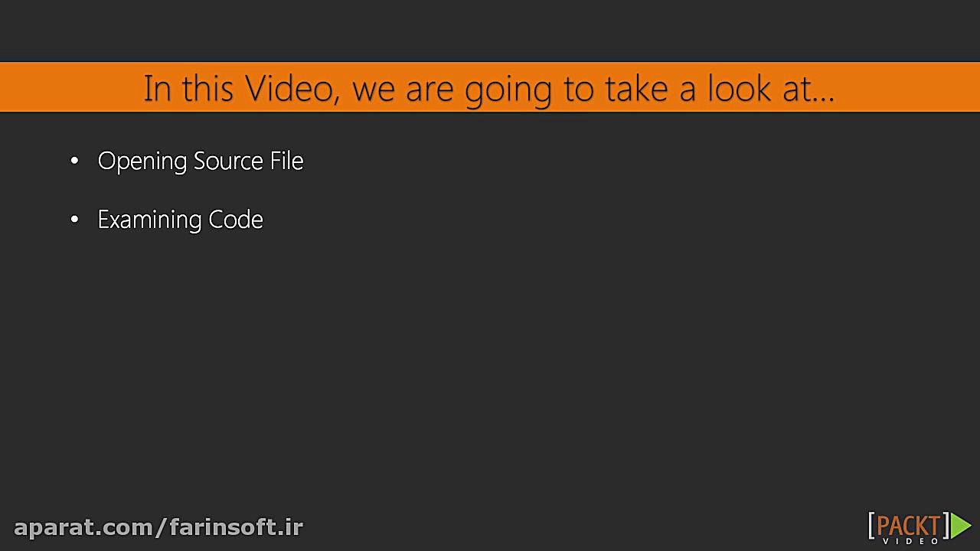Image resolution: width=980 pixels, height=551 pixels.
Task: Click the bullet dot before Examining Code
Action: [x=74, y=220]
